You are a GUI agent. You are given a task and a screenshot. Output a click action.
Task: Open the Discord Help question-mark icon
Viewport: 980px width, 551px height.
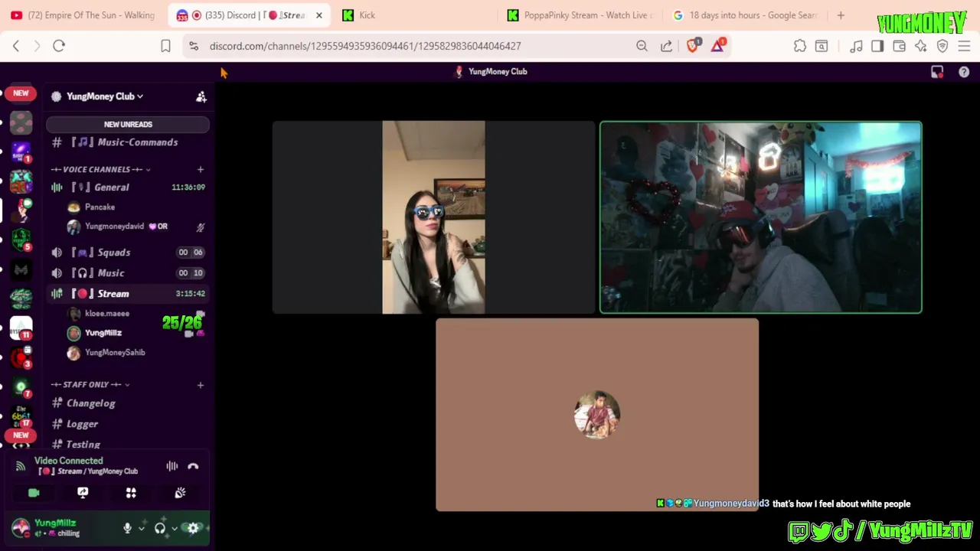(x=964, y=72)
